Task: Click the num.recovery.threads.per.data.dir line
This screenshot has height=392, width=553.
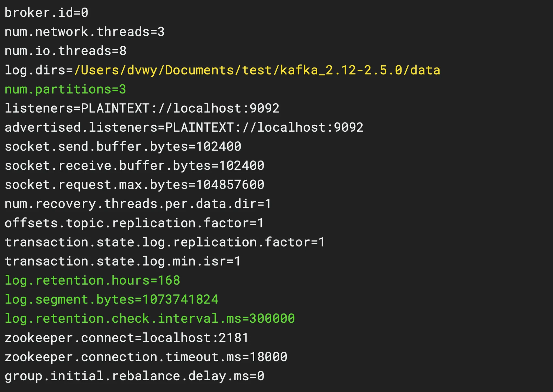Action: pyautogui.click(x=138, y=204)
